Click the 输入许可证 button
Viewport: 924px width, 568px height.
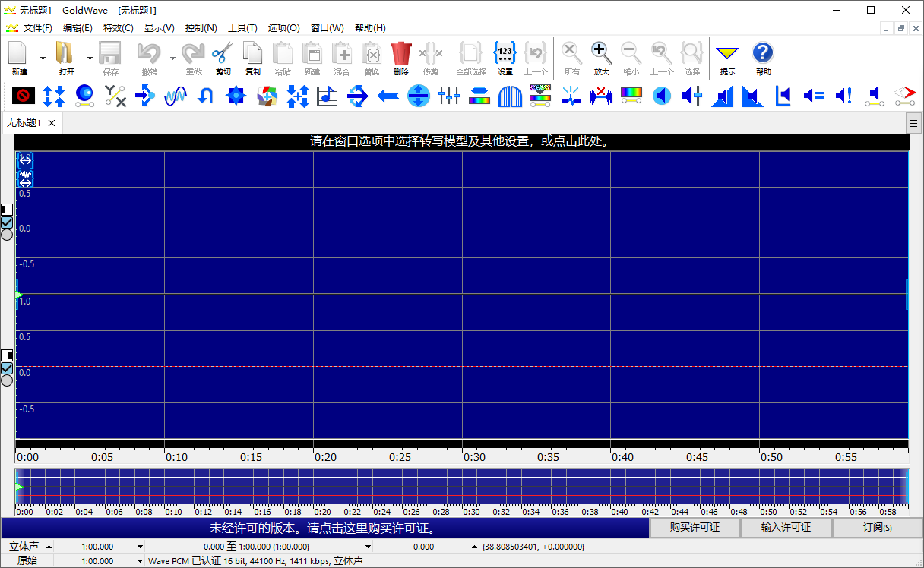786,528
